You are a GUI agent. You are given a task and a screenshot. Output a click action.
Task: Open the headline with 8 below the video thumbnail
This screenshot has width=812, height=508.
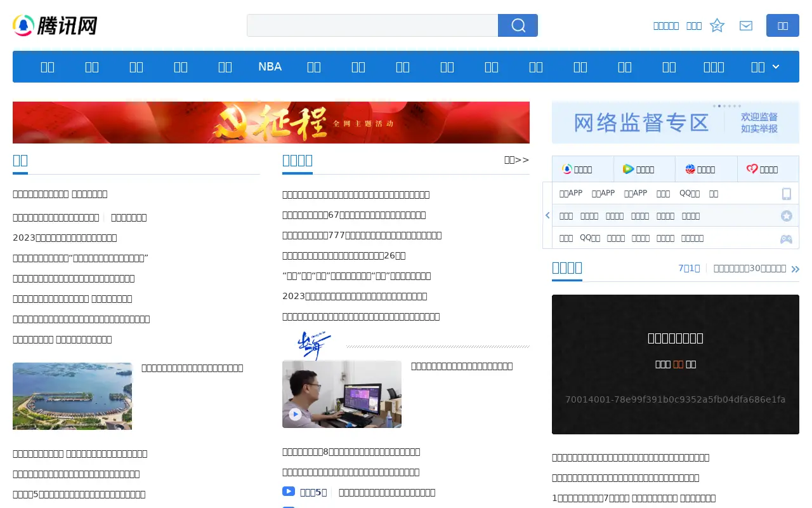(x=351, y=451)
